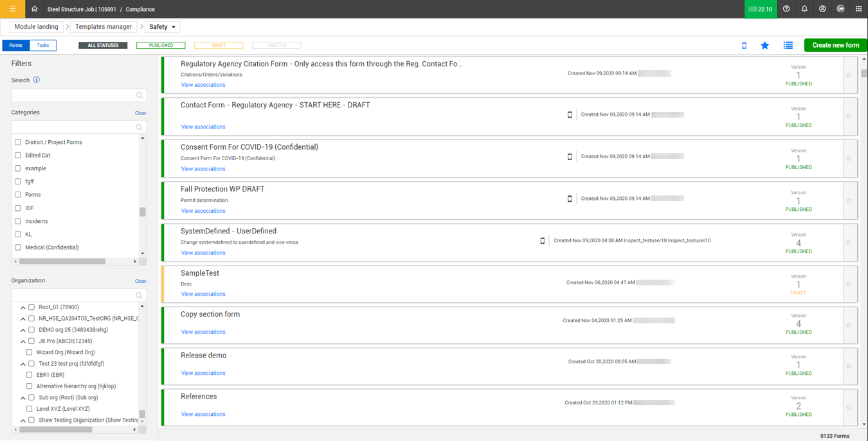Tick the Medical (Confidential) category
Image resolution: width=868 pixels, height=441 pixels.
pyautogui.click(x=18, y=248)
